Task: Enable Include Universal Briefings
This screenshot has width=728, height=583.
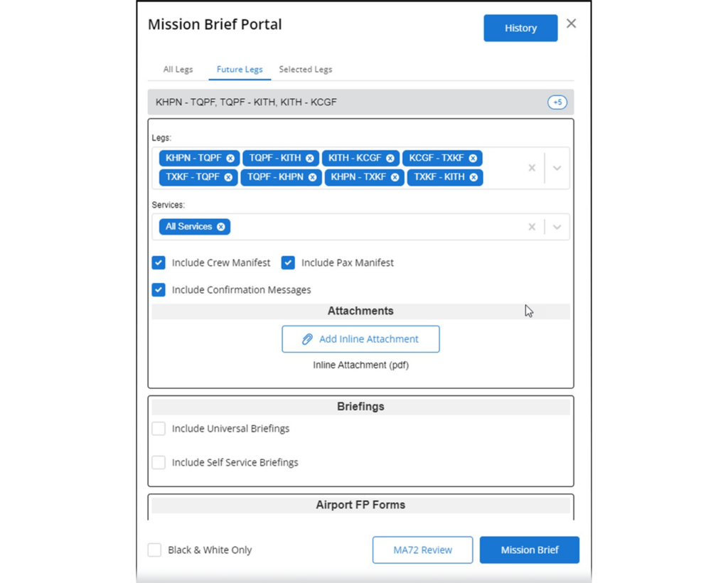Action: [159, 429]
